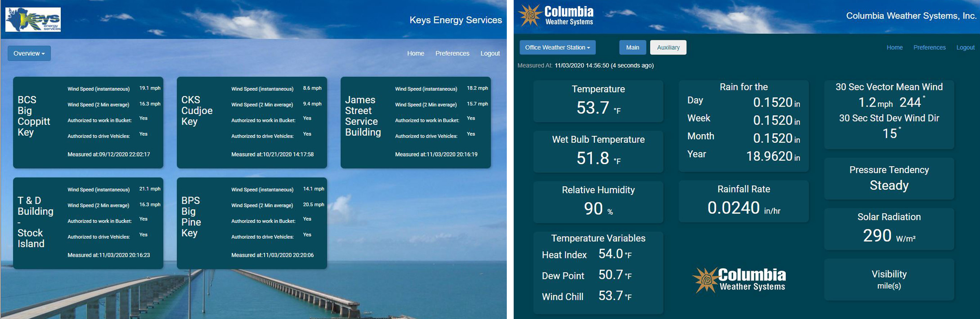
Task: Click the Year rain value 18.9620 in
Action: 773,156
